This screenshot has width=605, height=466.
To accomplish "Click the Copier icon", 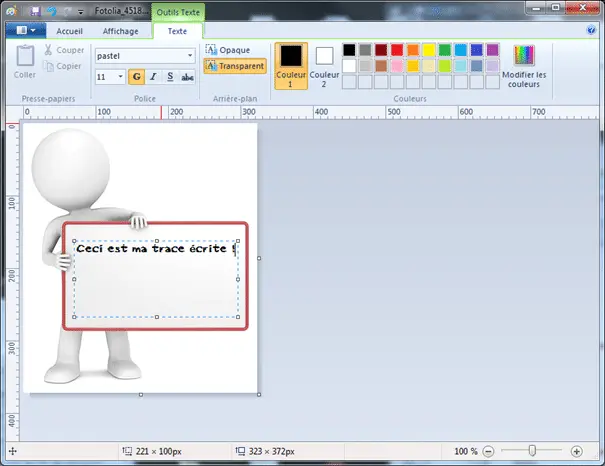I will 49,66.
